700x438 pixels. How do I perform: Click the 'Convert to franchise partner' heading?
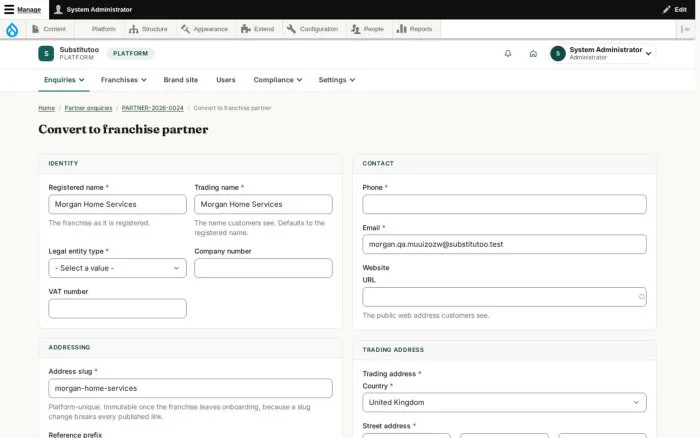point(123,129)
